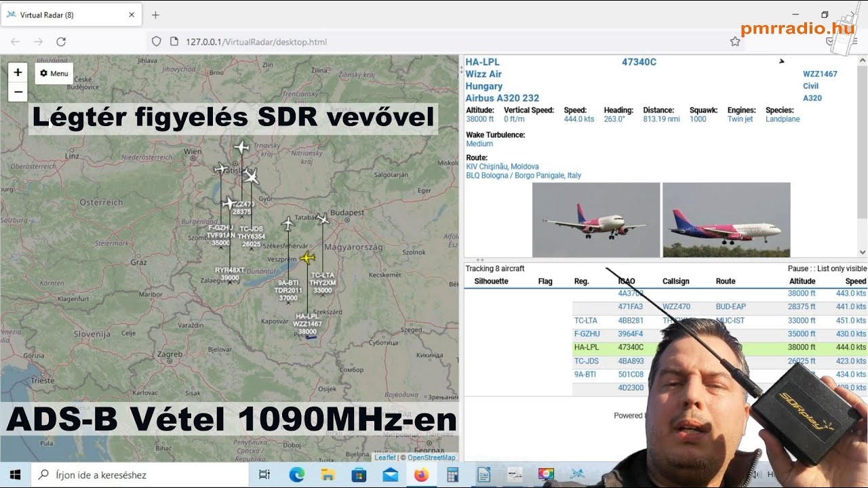
Task: Open left aircraft photo thumbnail
Action: [x=596, y=220]
